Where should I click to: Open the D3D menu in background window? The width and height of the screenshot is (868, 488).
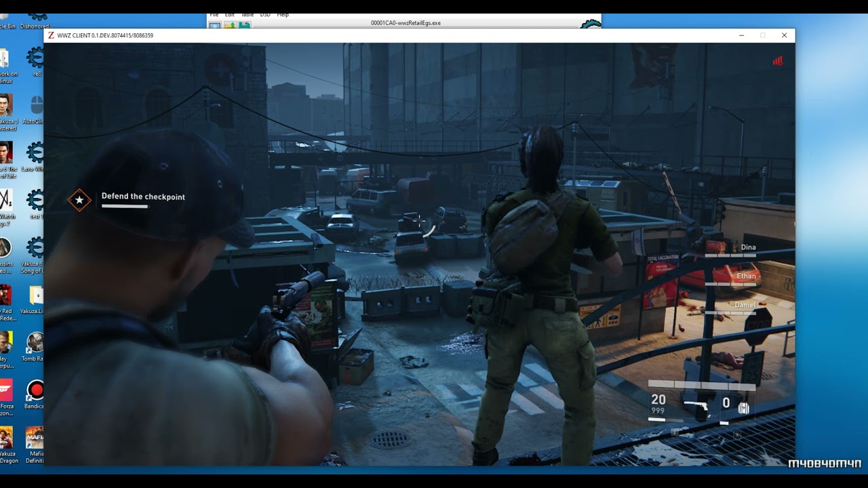265,14
